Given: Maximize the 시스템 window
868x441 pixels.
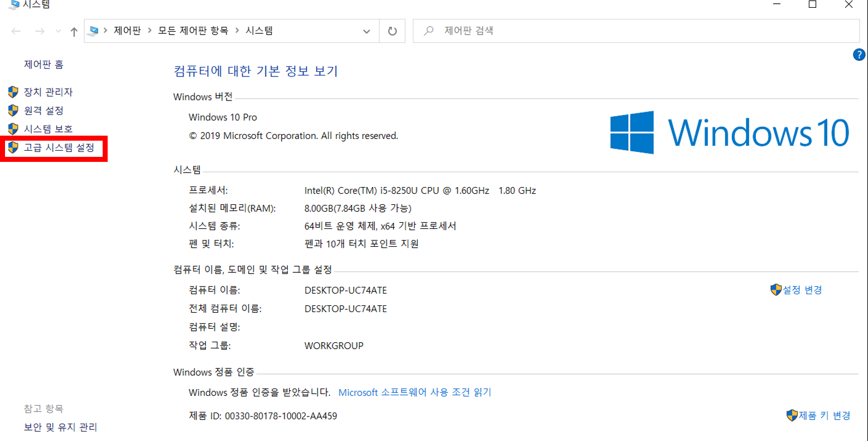Looking at the screenshot, I should click(813, 4).
